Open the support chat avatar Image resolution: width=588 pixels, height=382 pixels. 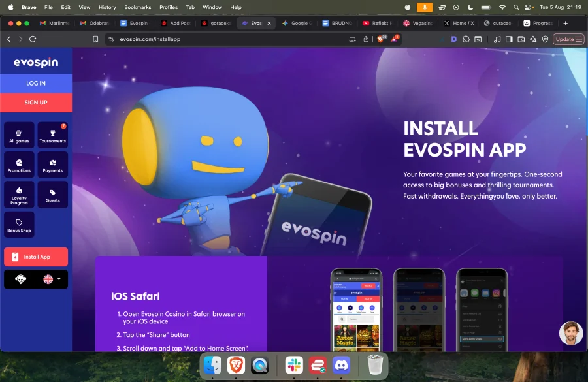tap(571, 333)
